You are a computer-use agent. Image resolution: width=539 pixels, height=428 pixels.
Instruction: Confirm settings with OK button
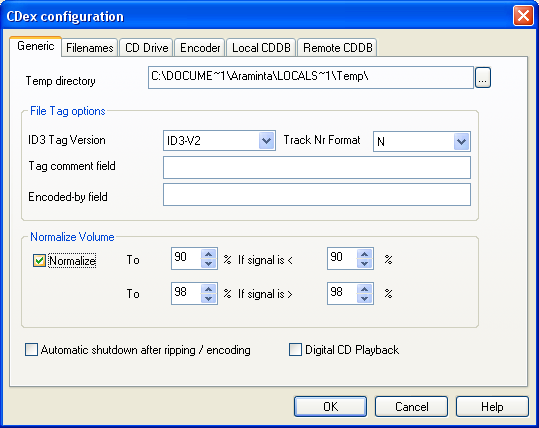click(330, 407)
